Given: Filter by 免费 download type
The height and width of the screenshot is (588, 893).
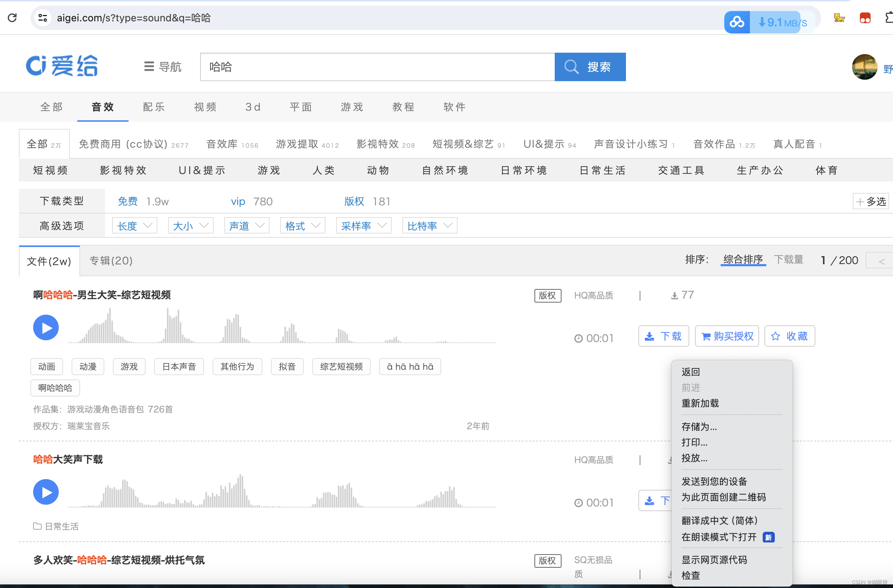Looking at the screenshot, I should (127, 201).
